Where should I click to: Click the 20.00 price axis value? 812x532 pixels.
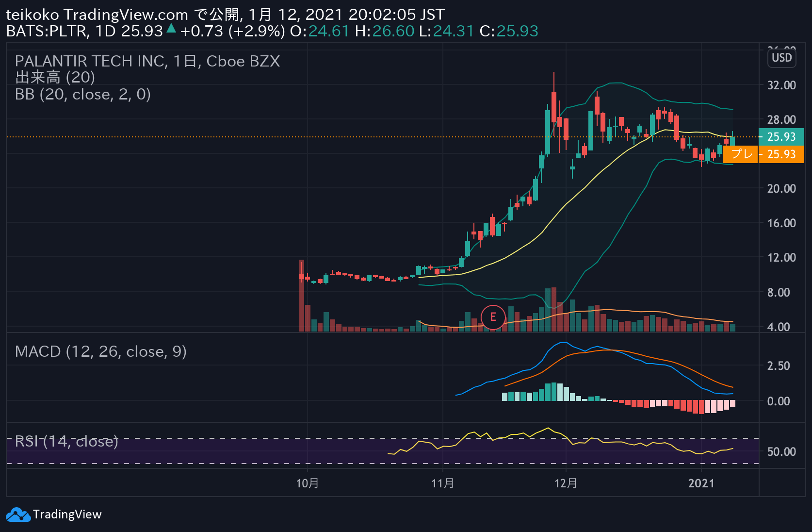tap(781, 188)
